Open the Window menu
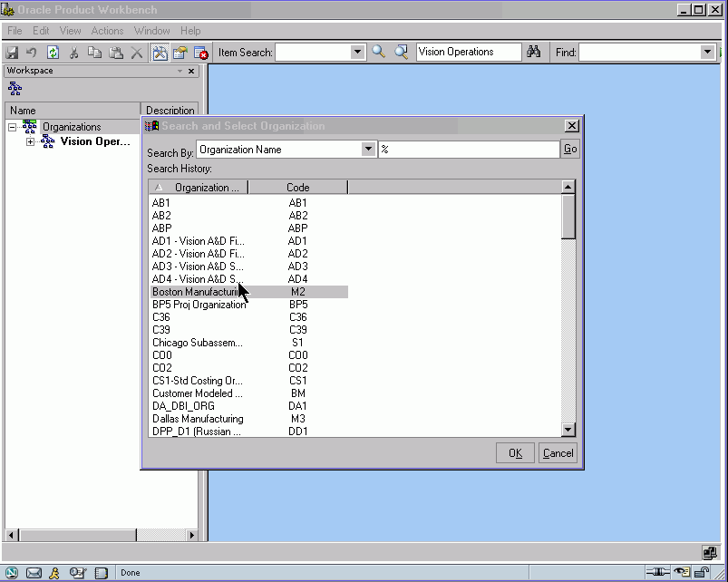The height and width of the screenshot is (582, 728). (151, 31)
